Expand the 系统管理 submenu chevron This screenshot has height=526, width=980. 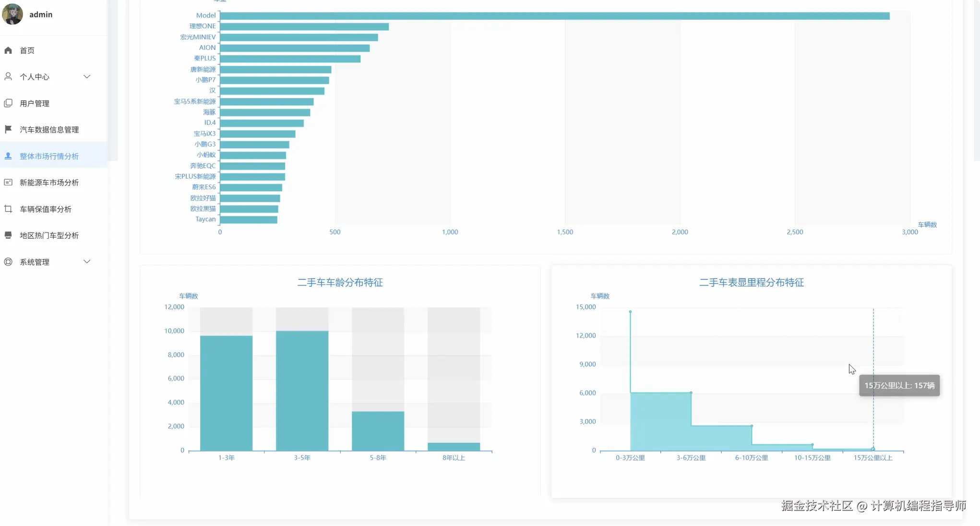[87, 261]
